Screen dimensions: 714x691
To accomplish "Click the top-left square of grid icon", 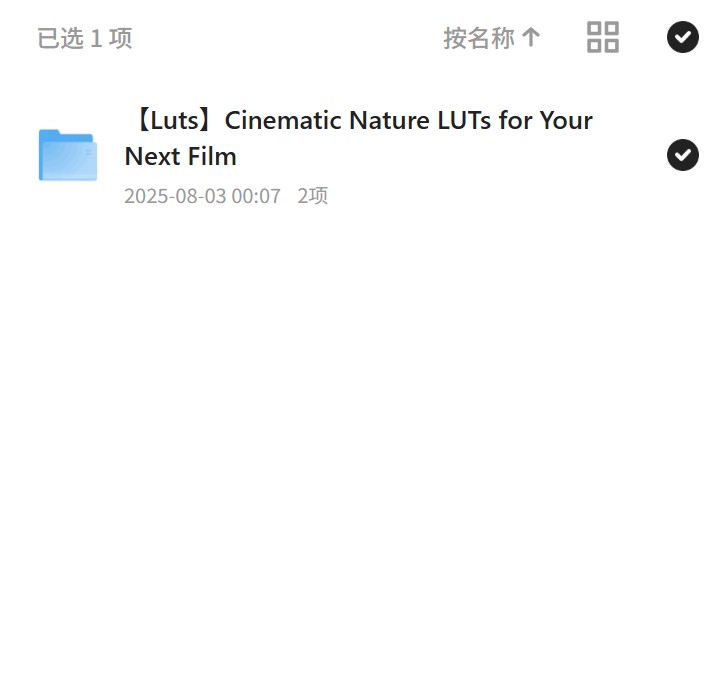I will (x=593, y=28).
